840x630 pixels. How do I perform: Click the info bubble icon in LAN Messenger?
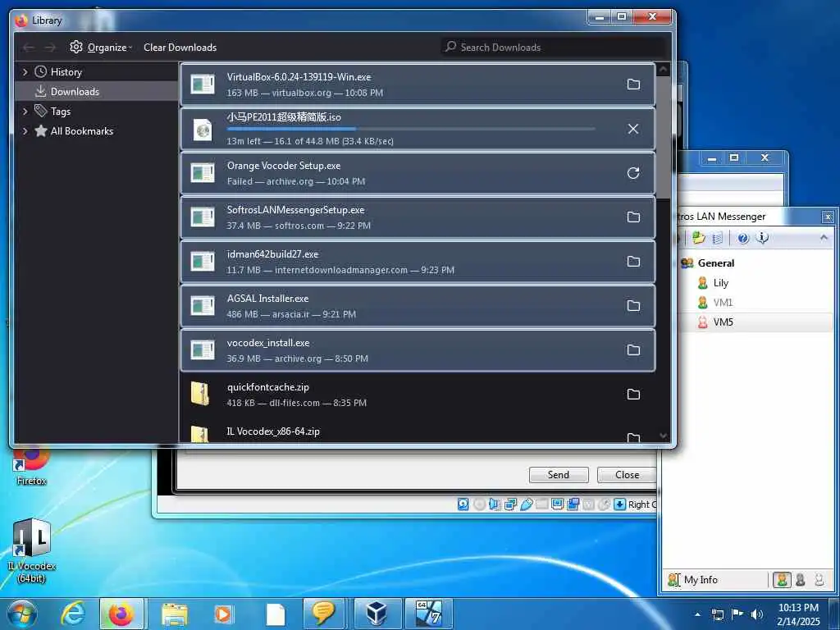(762, 238)
